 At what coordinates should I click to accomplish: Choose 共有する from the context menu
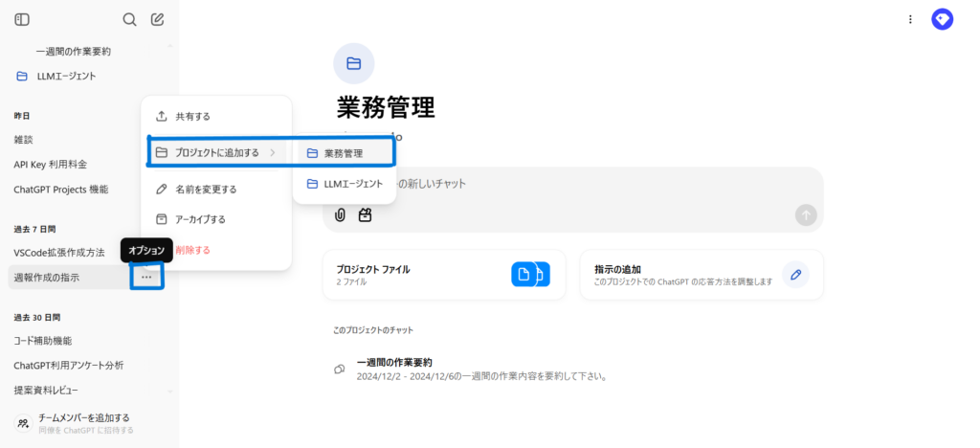192,116
